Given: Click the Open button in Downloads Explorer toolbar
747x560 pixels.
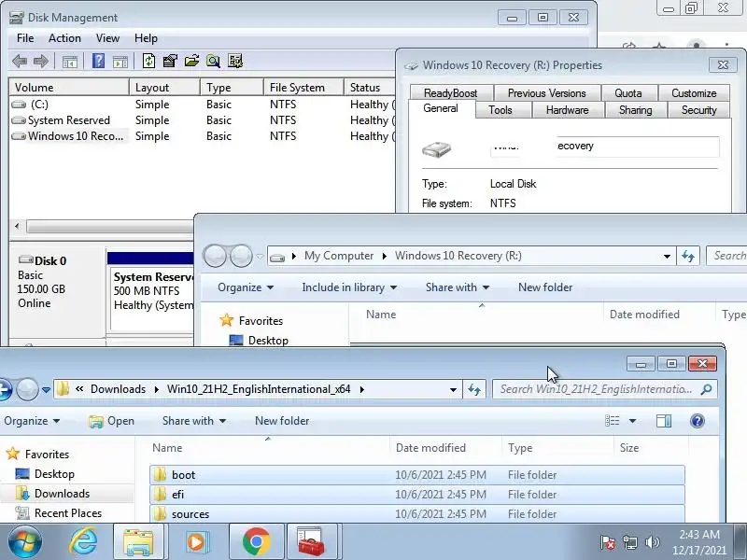Looking at the screenshot, I should pos(112,421).
